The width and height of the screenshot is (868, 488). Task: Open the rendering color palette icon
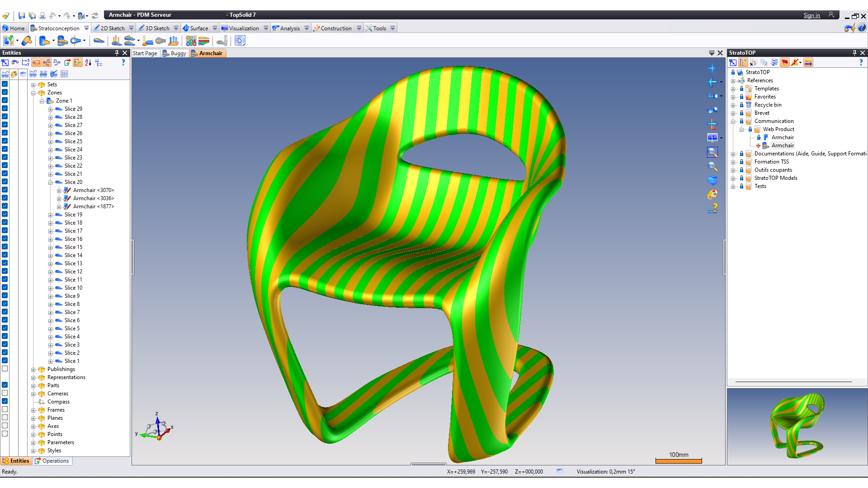pyautogui.click(x=712, y=194)
